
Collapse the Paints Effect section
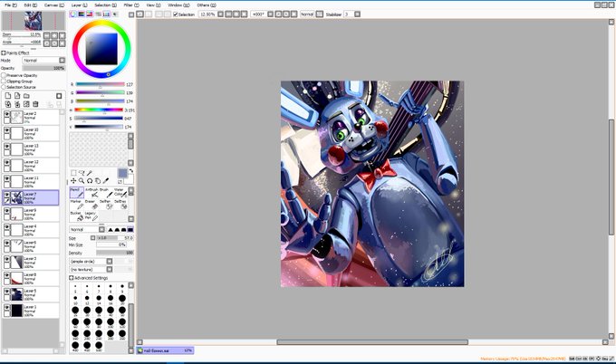[3, 53]
